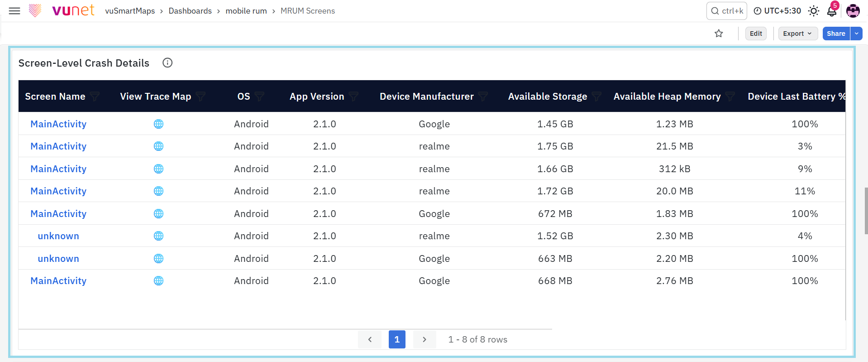Image resolution: width=868 pixels, height=362 pixels.
Task: Open the Share options arrow
Action: tap(856, 34)
